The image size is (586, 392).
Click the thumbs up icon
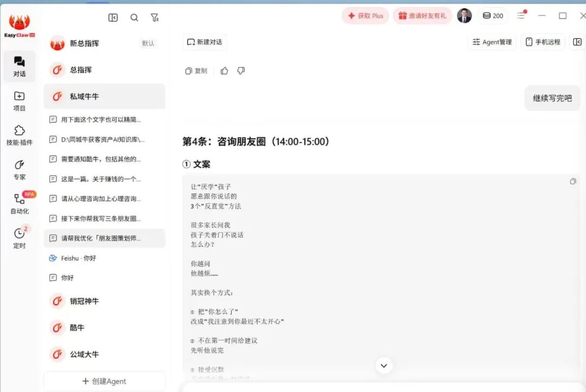(224, 70)
